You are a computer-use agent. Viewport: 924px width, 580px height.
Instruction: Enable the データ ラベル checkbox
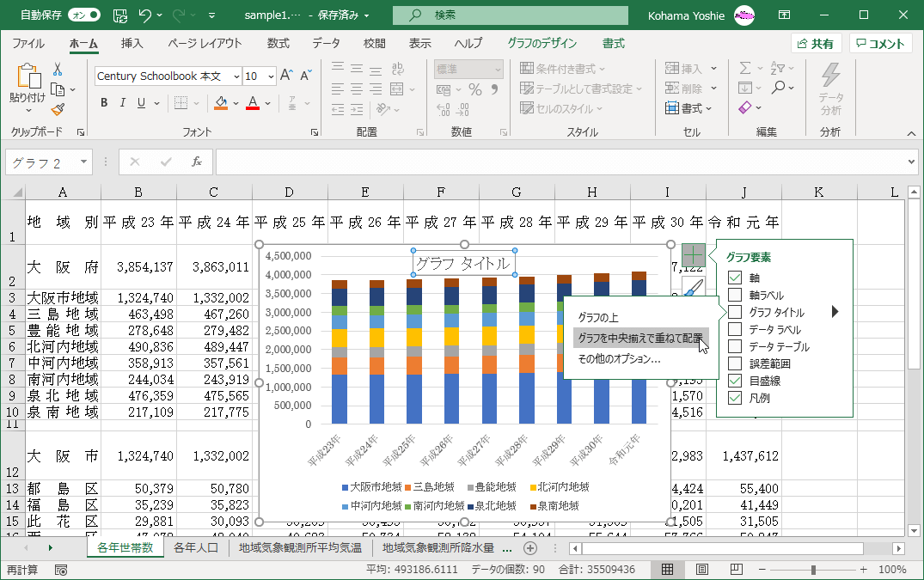735,329
